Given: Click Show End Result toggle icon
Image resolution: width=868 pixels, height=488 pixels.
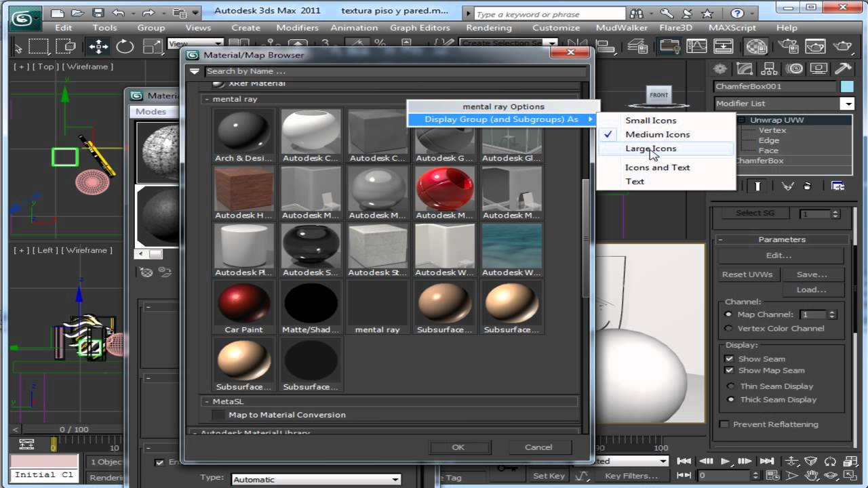Looking at the screenshot, I should click(758, 186).
